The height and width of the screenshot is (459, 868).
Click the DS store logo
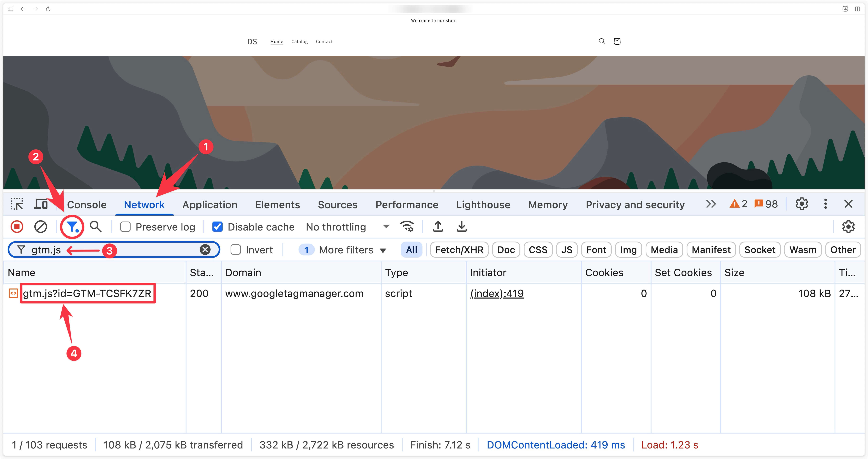pos(252,42)
